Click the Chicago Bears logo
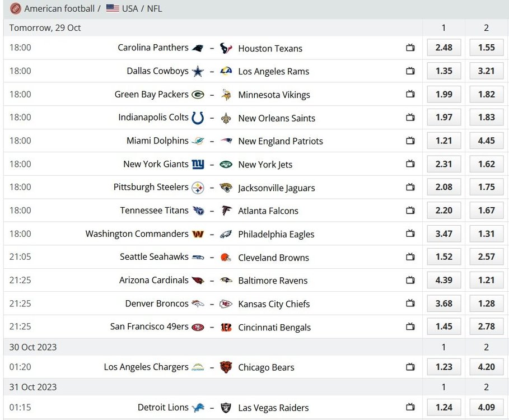Image resolution: width=509 pixels, height=420 pixels. click(226, 367)
